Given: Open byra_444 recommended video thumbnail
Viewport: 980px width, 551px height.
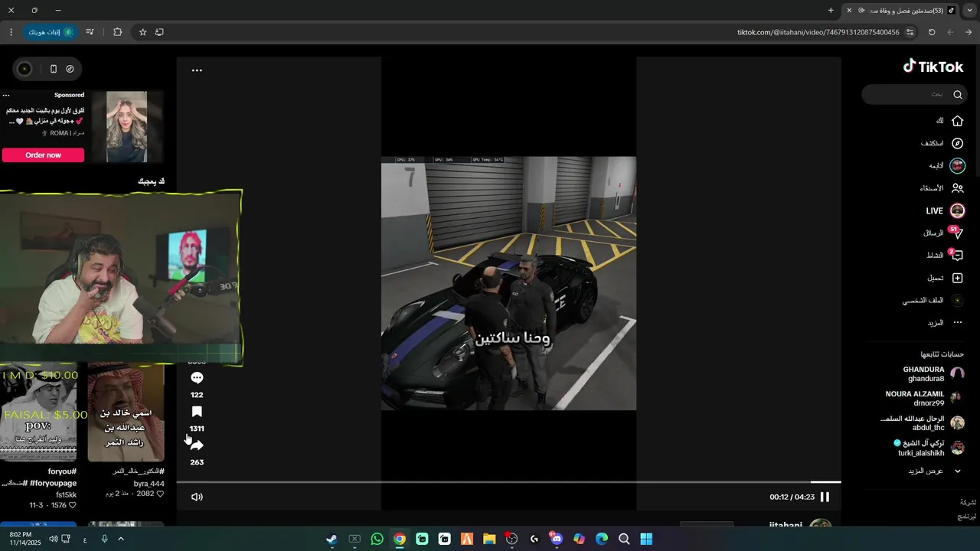Looking at the screenshot, I should (126, 413).
